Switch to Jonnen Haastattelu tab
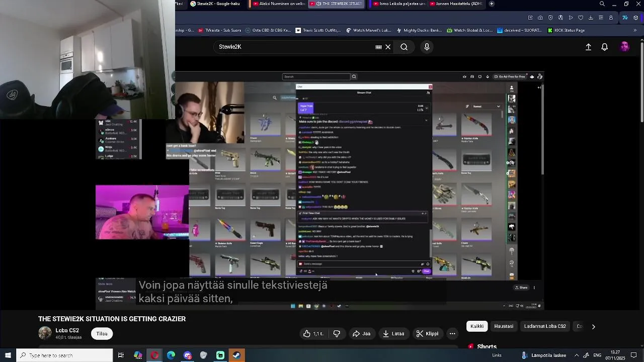This screenshot has height=362, width=644. (457, 4)
